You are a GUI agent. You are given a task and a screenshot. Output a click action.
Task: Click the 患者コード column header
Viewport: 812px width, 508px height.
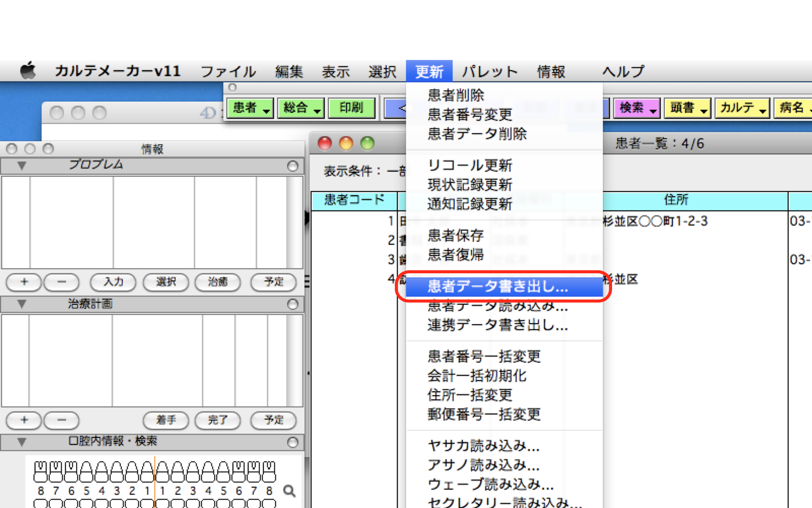pos(354,200)
